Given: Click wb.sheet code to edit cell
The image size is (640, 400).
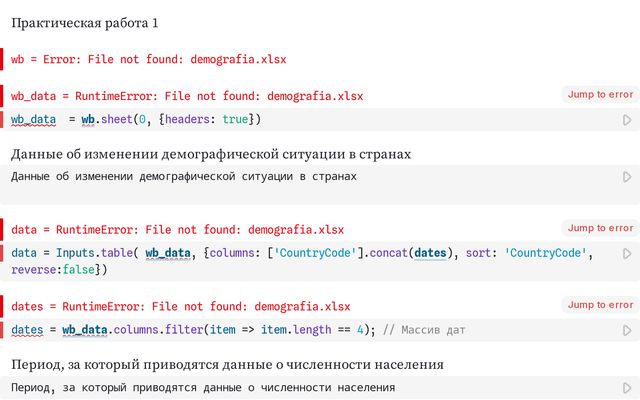Looking at the screenshot, I should 136,120.
